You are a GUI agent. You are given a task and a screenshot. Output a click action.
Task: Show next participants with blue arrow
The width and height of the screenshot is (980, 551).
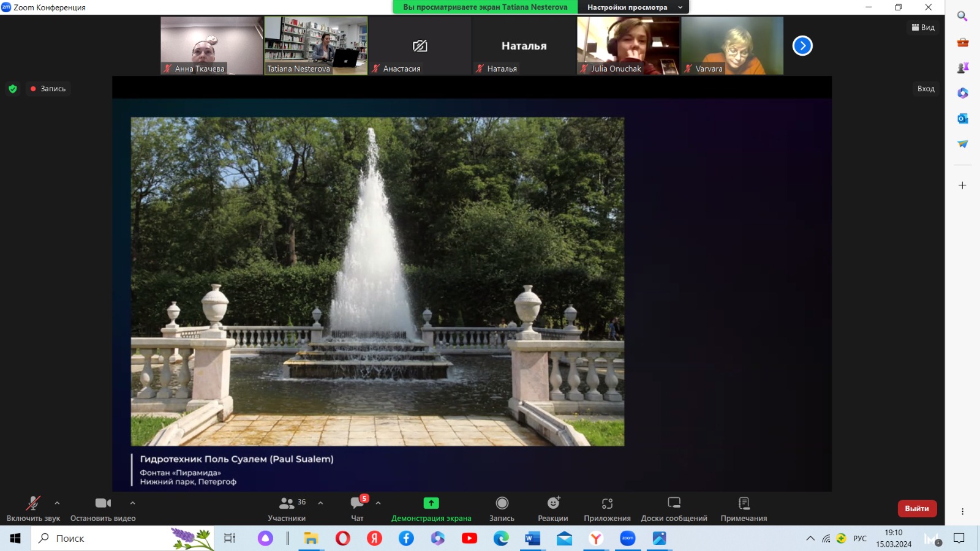802,46
